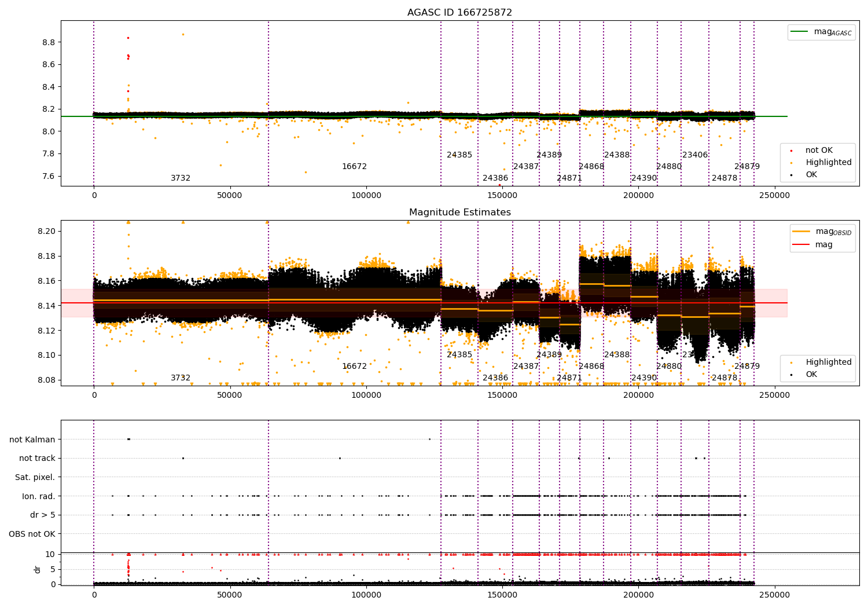Click OBSID label 24880 in top plot
Screen dimensions: 868x608
coord(669,166)
